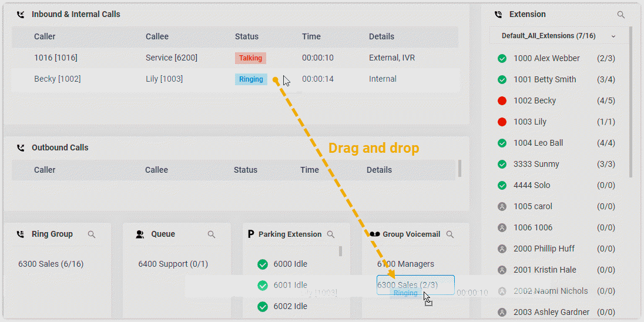Click gray offline icon for 1005 carol

click(502, 207)
